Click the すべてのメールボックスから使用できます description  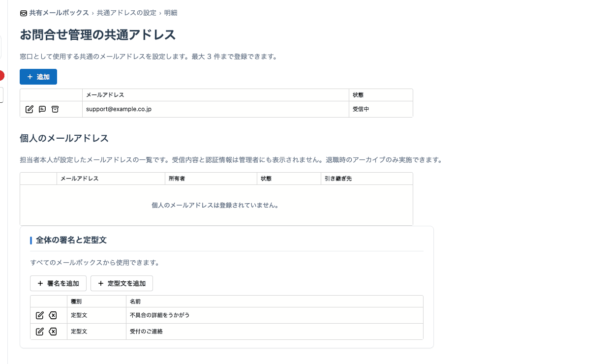click(94, 263)
